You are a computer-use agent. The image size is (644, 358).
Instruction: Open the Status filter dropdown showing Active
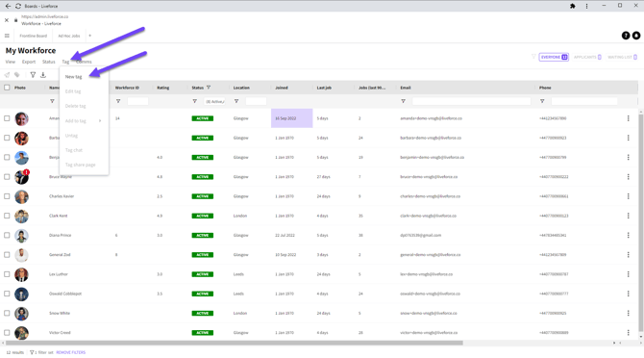pyautogui.click(x=214, y=101)
